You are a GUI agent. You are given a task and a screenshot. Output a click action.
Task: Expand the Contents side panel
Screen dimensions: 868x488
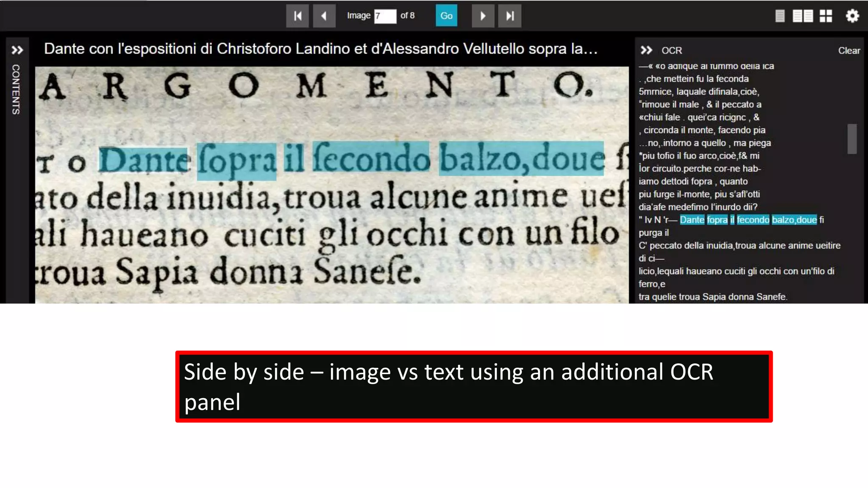click(x=17, y=50)
